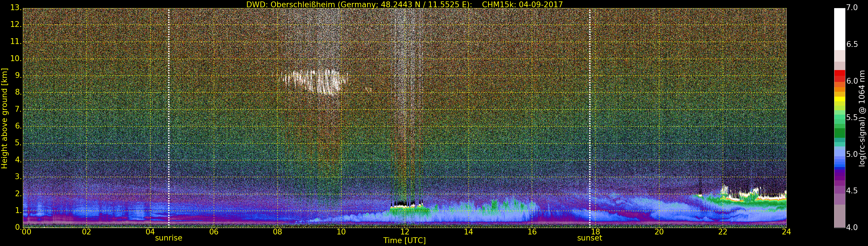Click the sunset dotted vertical line
This screenshot has width=868, height=246.
[x=590, y=118]
